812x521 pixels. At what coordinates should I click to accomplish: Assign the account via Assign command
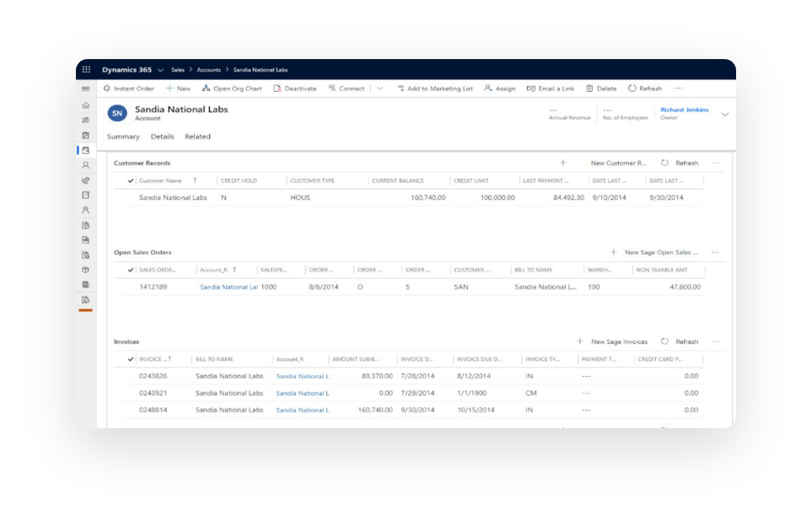coord(500,89)
